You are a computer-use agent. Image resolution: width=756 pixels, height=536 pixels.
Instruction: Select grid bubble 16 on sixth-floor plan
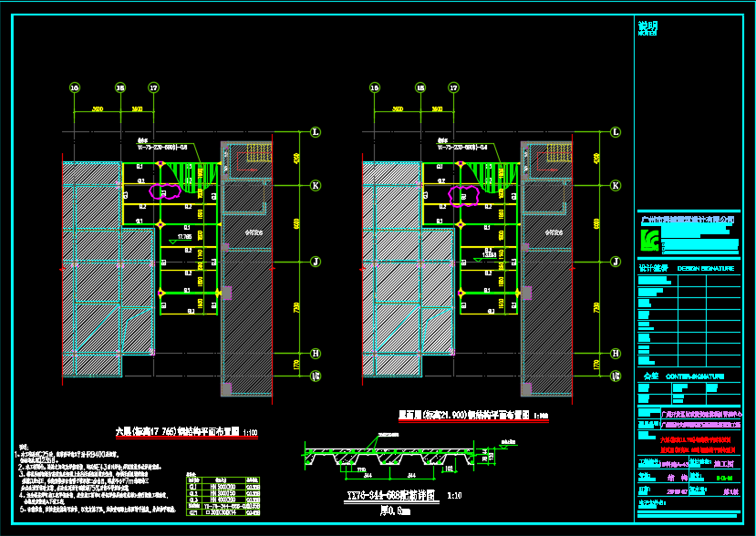[x=74, y=88]
